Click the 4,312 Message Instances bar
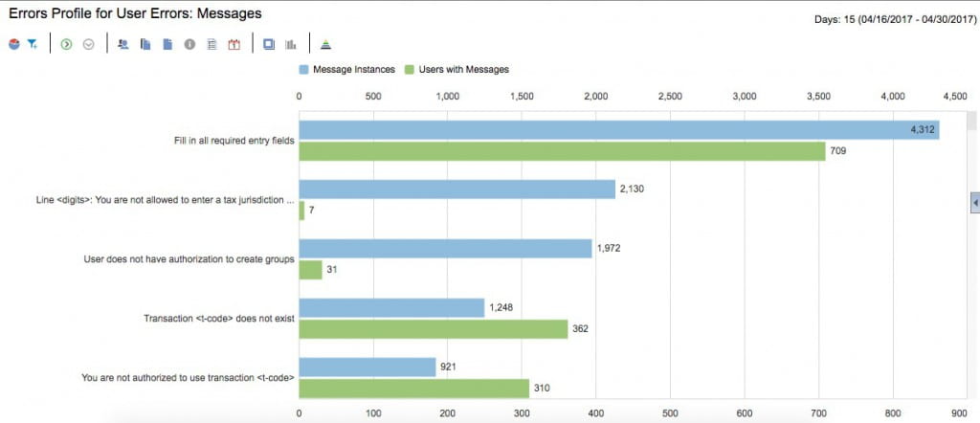Image resolution: width=980 pixels, height=423 pixels. coord(618,130)
